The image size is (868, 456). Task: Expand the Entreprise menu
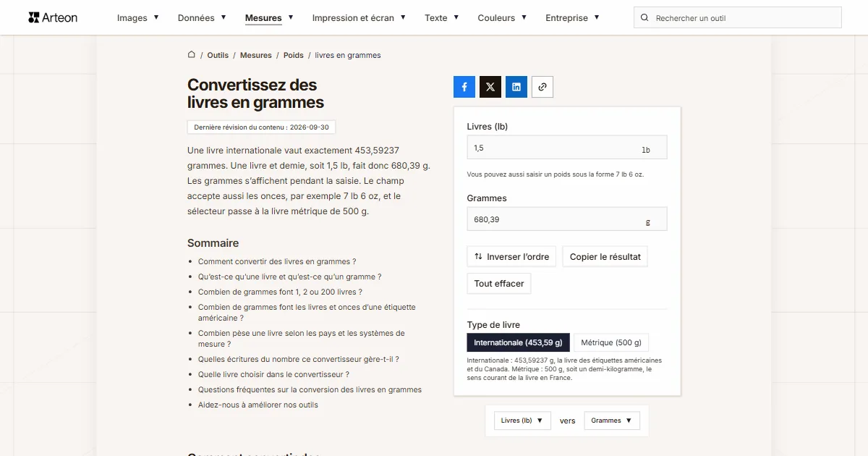(x=572, y=18)
